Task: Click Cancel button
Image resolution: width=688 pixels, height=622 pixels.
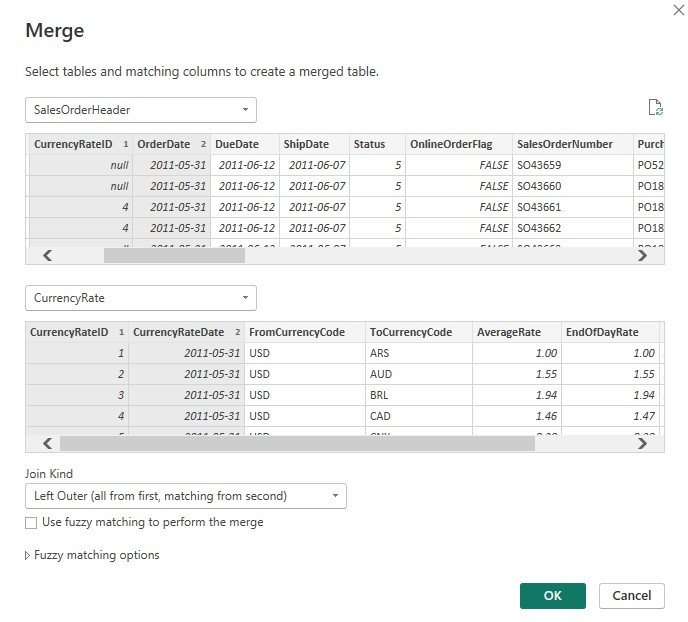Action: [x=631, y=595]
